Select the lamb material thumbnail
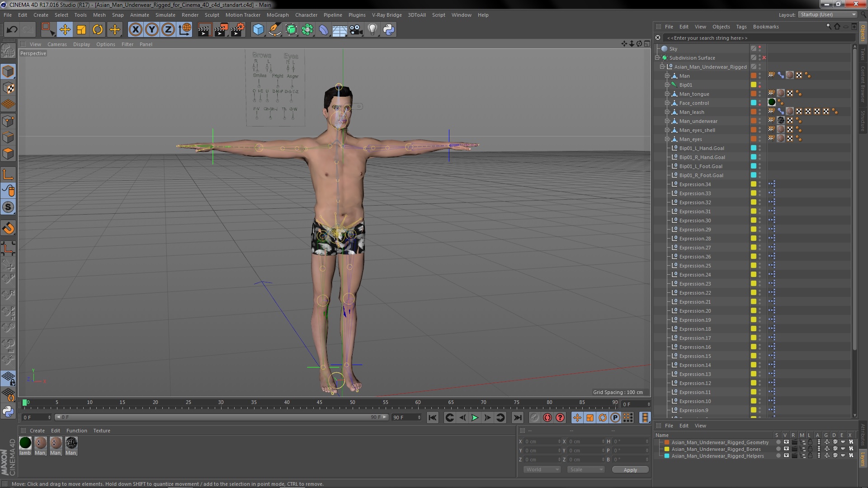The width and height of the screenshot is (868, 488). coord(25,443)
